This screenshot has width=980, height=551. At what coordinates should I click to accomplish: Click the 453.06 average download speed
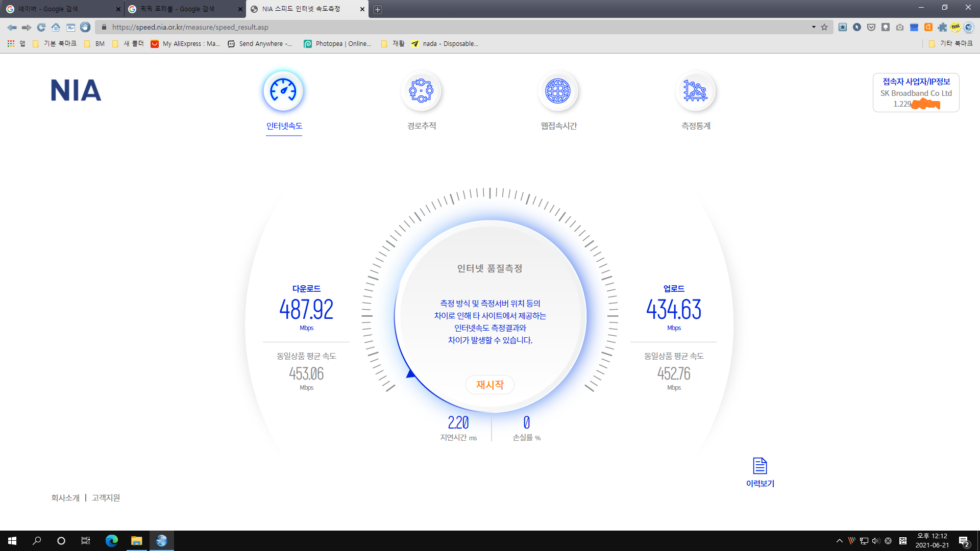tap(306, 373)
